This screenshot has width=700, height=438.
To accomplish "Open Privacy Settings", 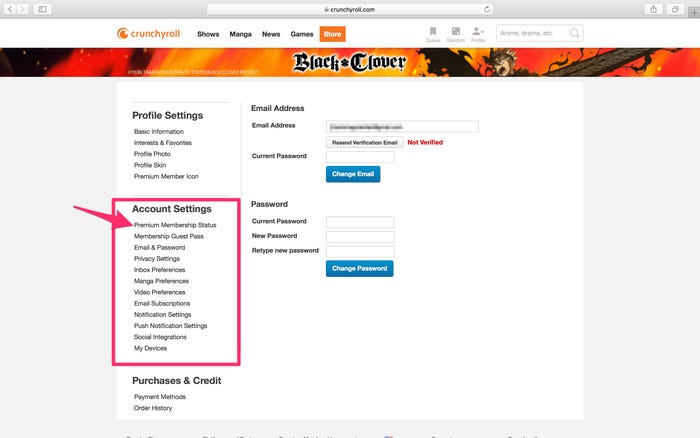I will click(157, 258).
